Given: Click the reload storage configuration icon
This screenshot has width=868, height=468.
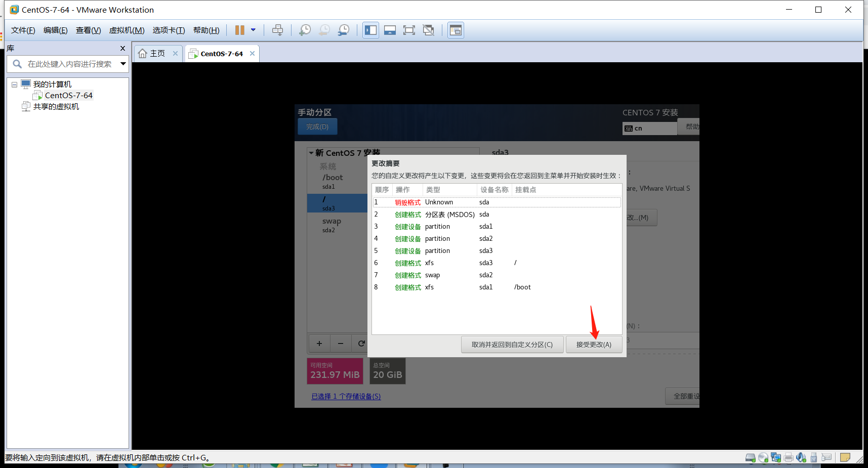Looking at the screenshot, I should 360,344.
